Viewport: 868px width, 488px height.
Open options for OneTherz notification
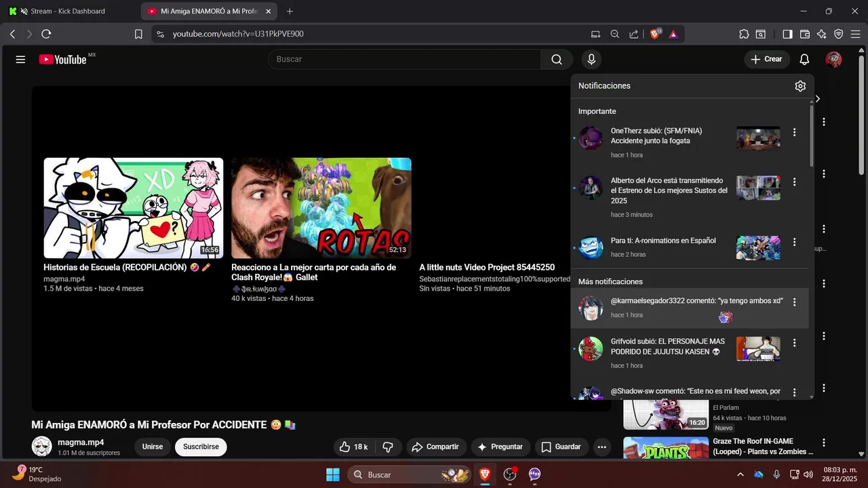(794, 132)
